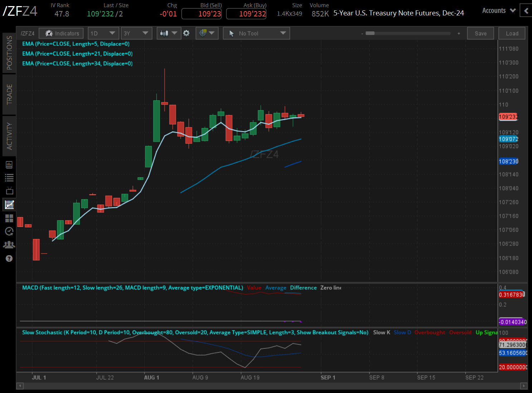Click the Chg value -0'01
Screen dimensions: 532x393
[x=168, y=14]
